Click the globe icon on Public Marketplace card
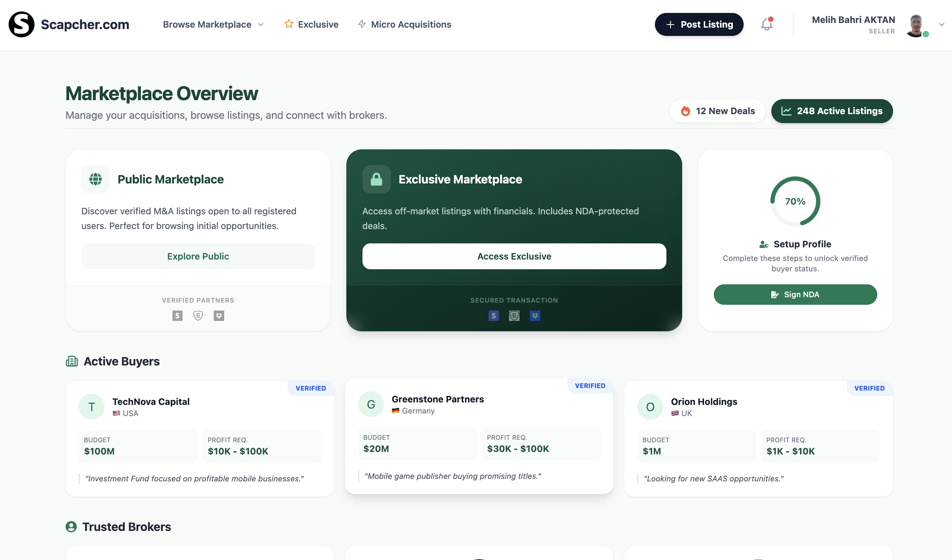952x560 pixels. [x=95, y=179]
